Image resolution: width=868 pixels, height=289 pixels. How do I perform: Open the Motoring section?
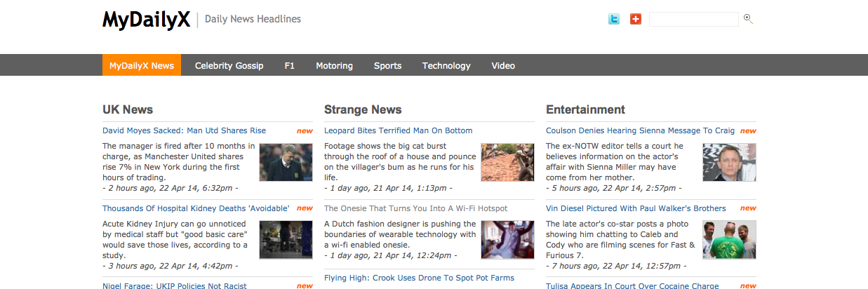334,65
